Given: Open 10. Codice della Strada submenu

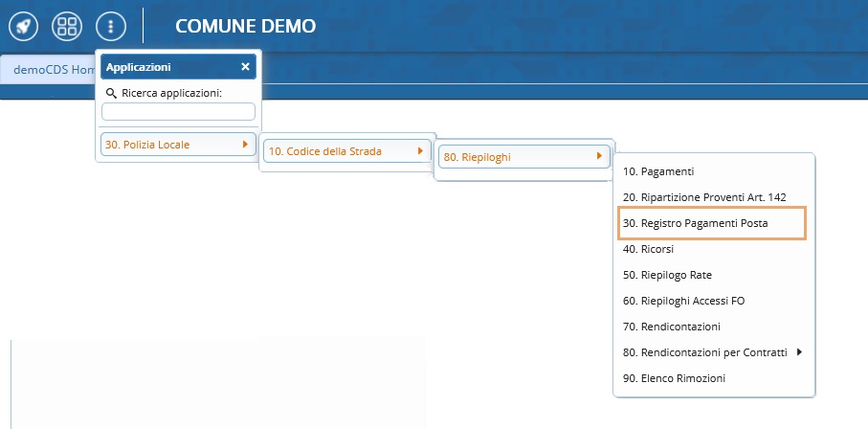Looking at the screenshot, I should coord(335,151).
